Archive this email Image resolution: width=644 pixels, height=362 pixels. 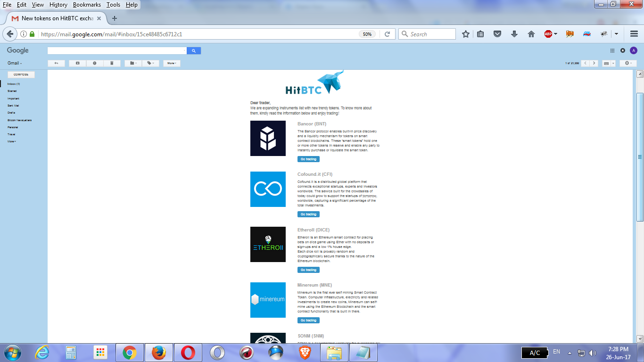pyautogui.click(x=77, y=63)
